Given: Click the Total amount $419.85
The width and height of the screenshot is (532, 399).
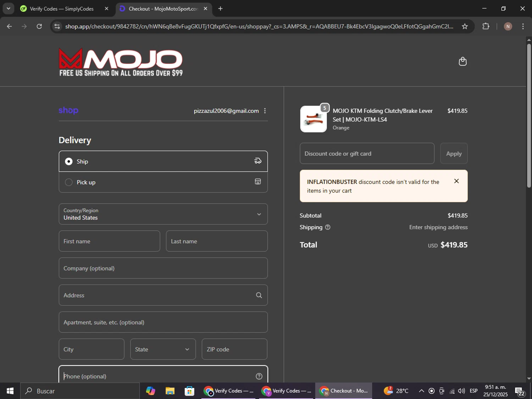Looking at the screenshot, I should tap(454, 245).
